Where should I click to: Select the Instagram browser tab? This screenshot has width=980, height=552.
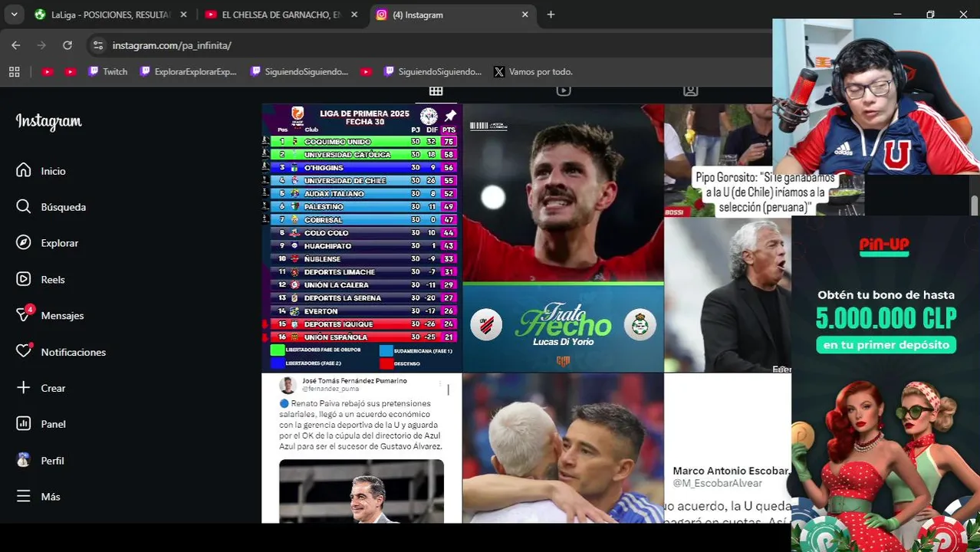[452, 15]
